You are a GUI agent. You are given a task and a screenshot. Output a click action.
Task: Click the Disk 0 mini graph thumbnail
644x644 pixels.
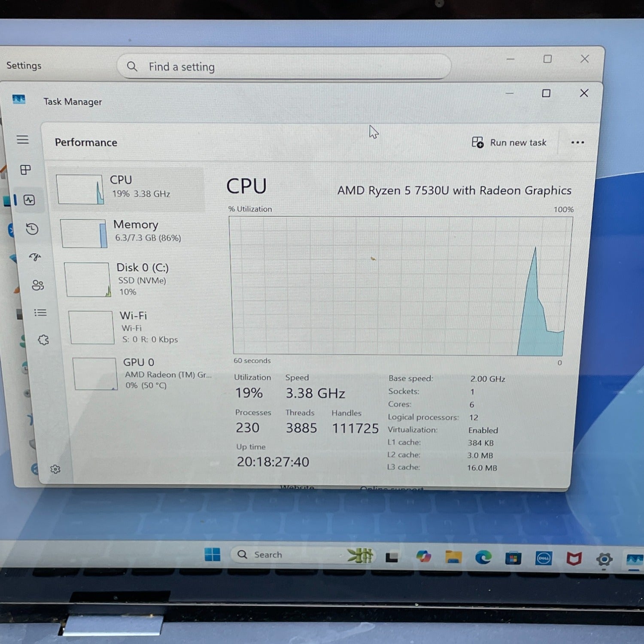88,279
